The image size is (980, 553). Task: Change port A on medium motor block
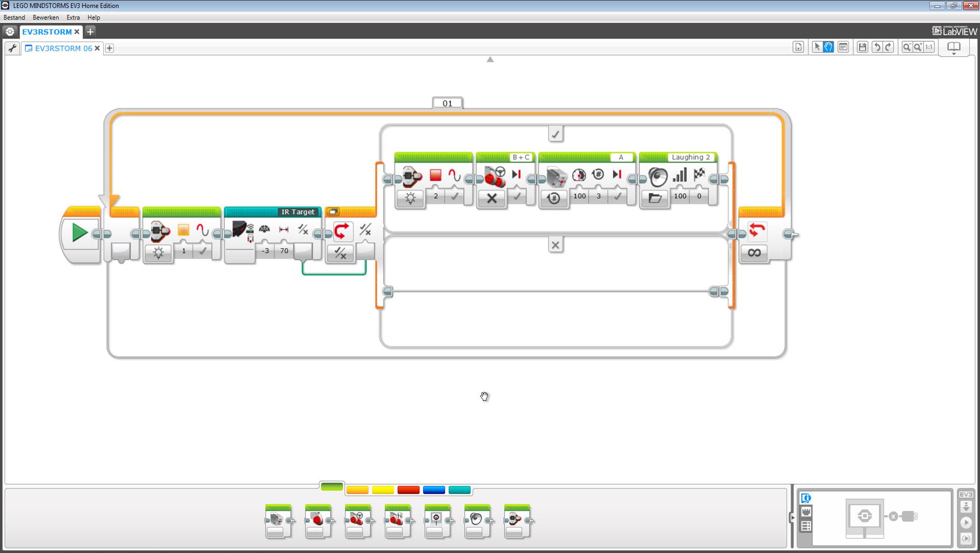[x=621, y=157]
